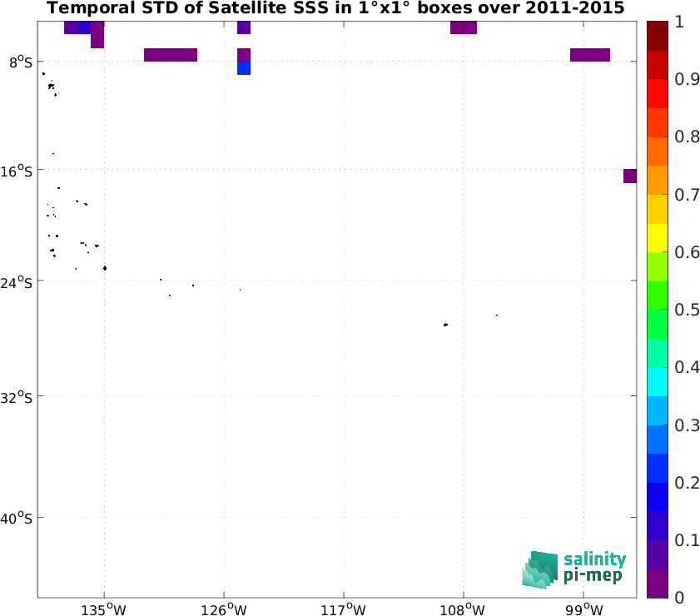Screen dimensions: 700x616
Task: Click the salinity pi-mep logo
Action: [574, 569]
